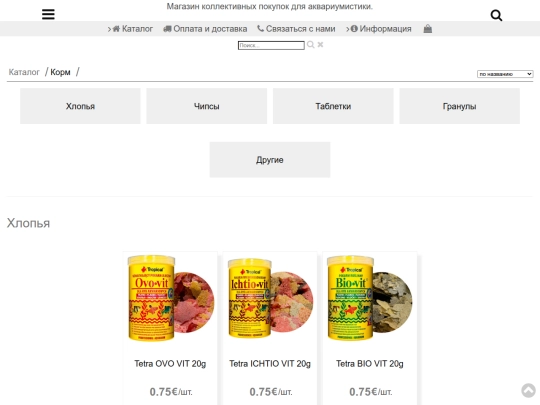This screenshot has width=540, height=405.
Task: Expand the Информация menu
Action: click(378, 29)
